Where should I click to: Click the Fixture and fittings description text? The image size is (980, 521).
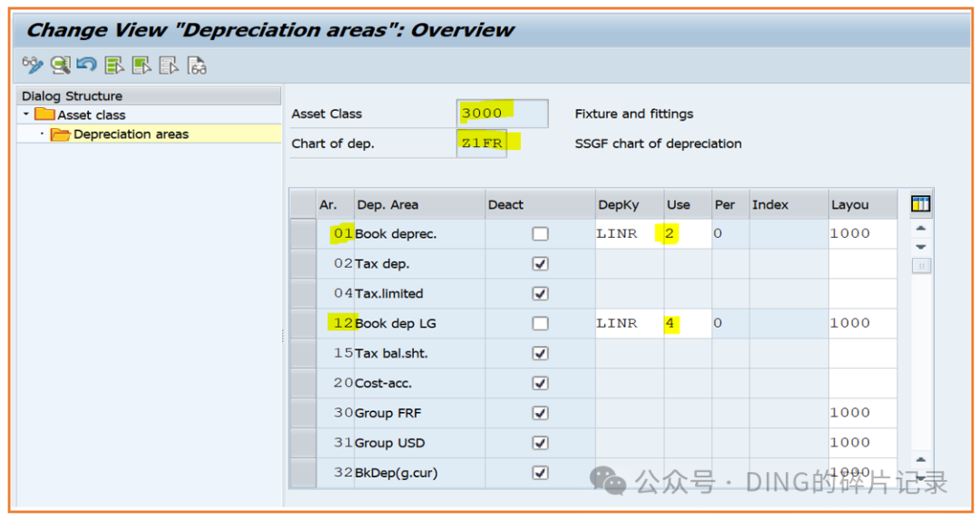click(x=633, y=113)
